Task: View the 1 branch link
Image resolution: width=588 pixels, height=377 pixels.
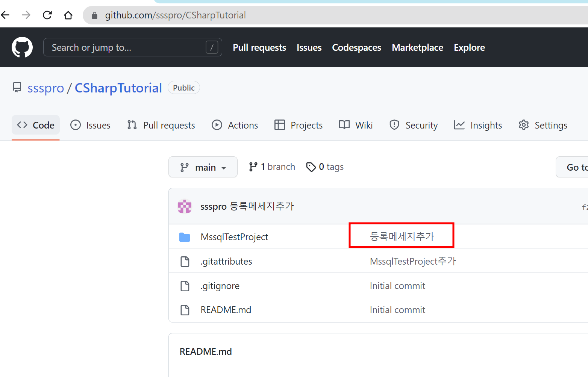Action: coord(272,167)
